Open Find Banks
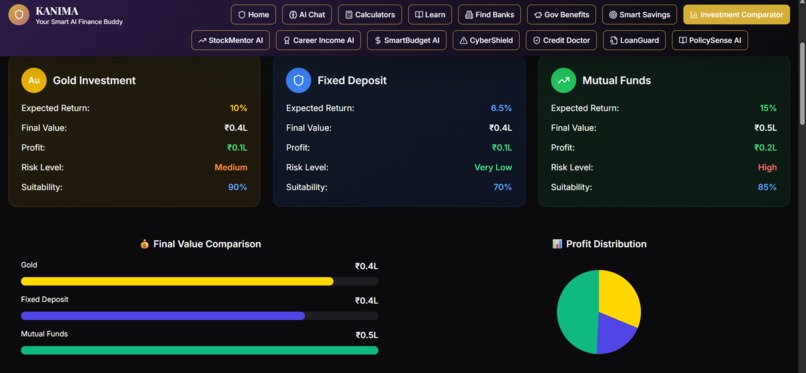This screenshot has height=373, width=806. coord(489,15)
